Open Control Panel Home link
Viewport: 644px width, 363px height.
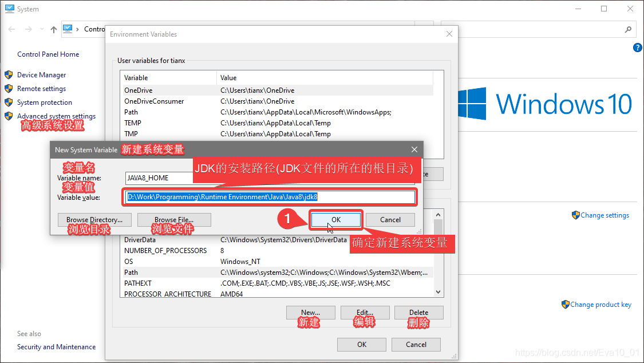[x=48, y=54]
